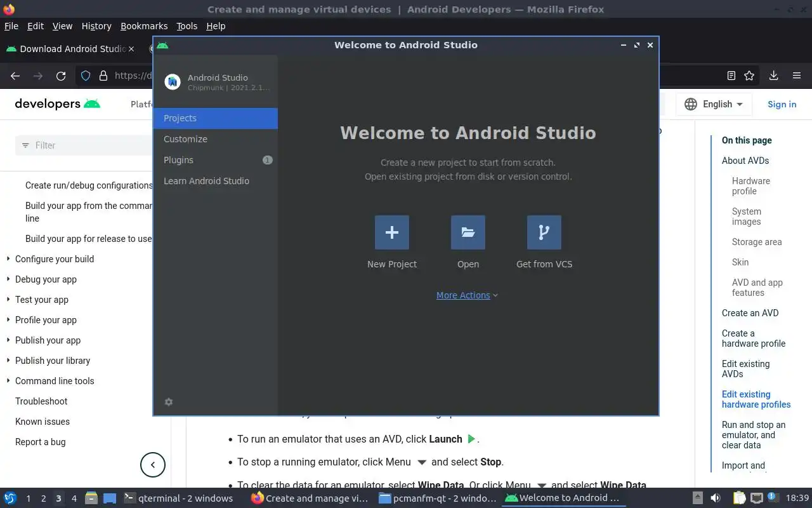Open the taskbar start menu icon
Screen dimensions: 812x508
click(x=10, y=498)
